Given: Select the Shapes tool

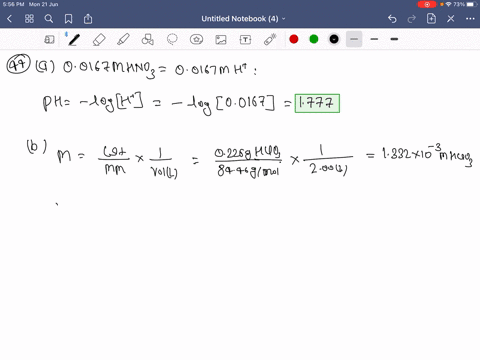Looking at the screenshot, I should 148,40.
